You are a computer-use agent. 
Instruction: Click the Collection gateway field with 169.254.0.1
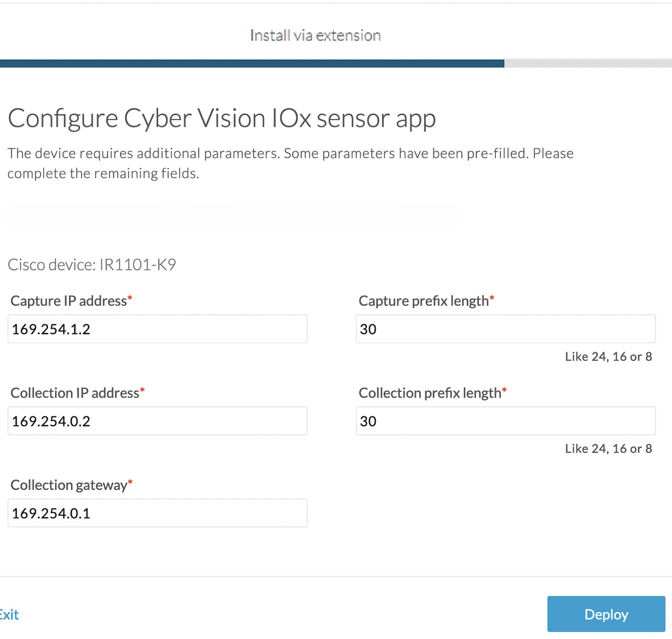pyautogui.click(x=157, y=513)
